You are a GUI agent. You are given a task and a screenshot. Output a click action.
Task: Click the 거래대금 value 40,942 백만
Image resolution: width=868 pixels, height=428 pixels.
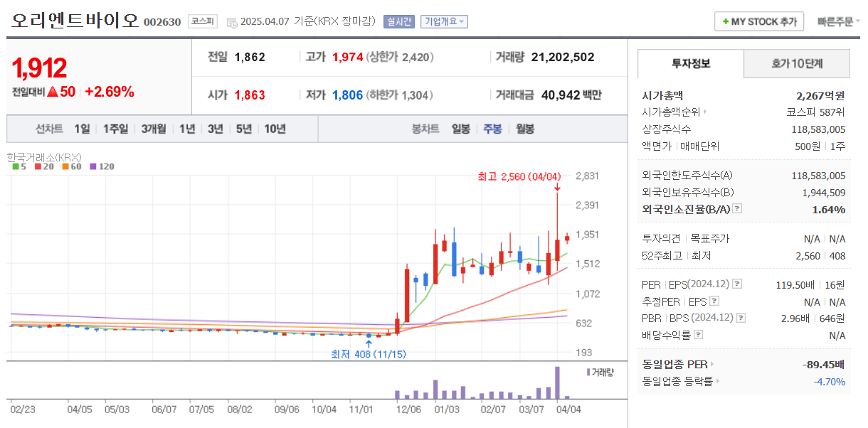[x=571, y=95]
